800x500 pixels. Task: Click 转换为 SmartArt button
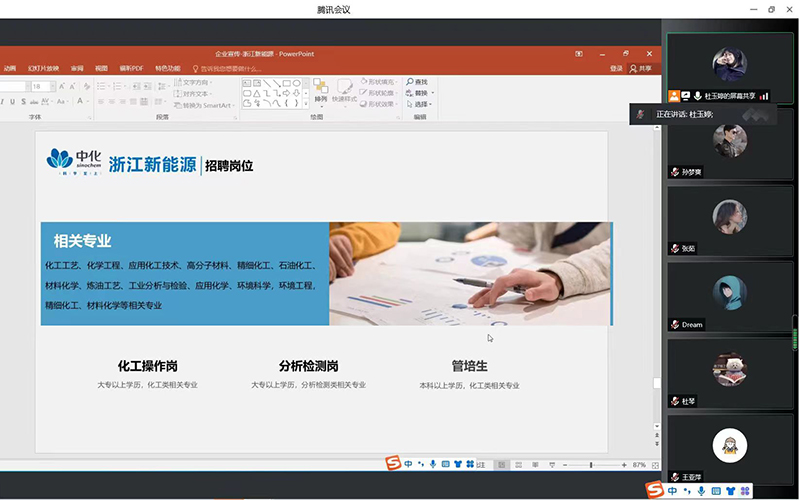(x=204, y=106)
